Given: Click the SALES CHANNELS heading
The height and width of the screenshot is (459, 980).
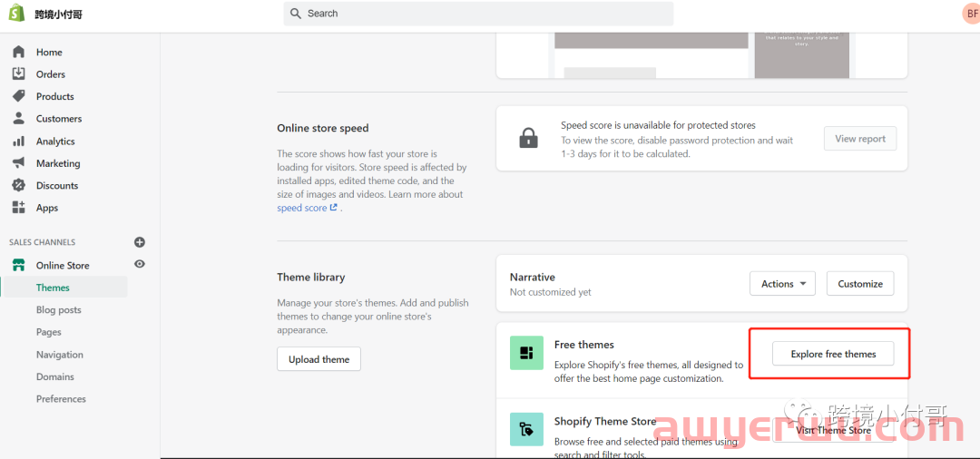Looking at the screenshot, I should (42, 242).
